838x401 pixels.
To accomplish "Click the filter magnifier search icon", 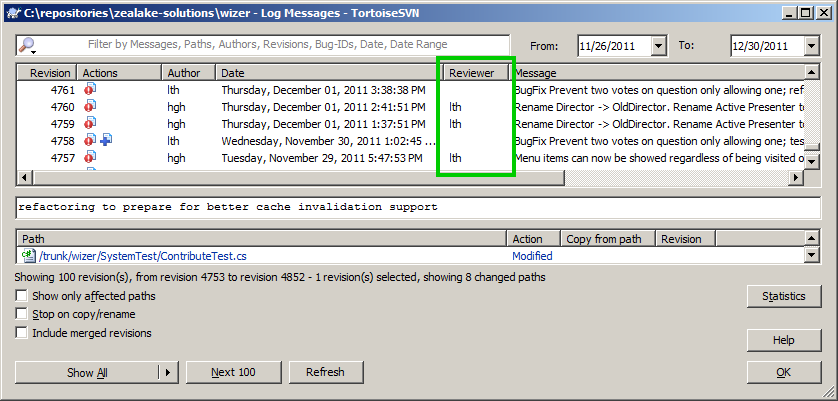I will (27, 45).
